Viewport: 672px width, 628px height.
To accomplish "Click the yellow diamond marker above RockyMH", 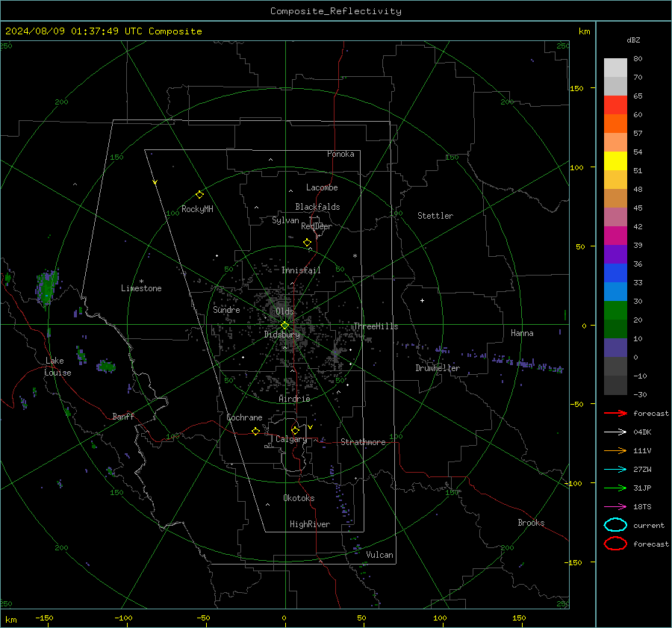I will tap(199, 195).
